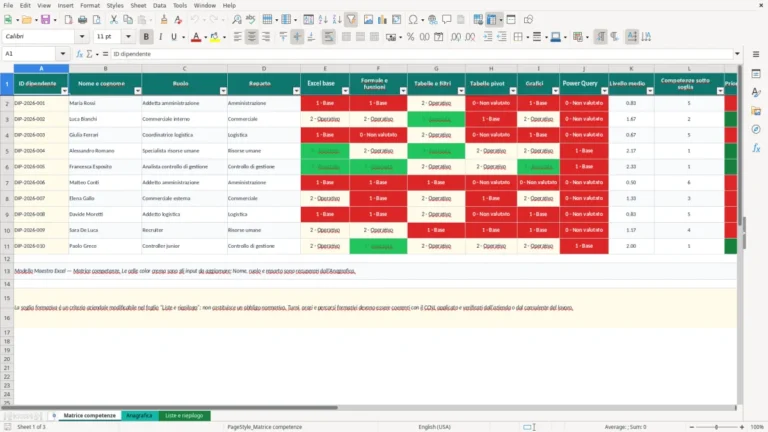Open the Data menu
This screenshot has width=768, height=432.
point(159,5)
